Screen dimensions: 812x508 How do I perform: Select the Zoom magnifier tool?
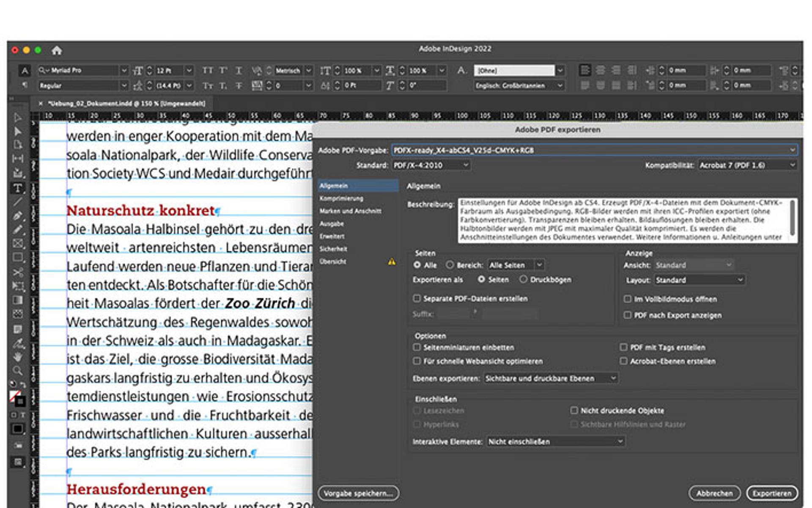coord(18,371)
